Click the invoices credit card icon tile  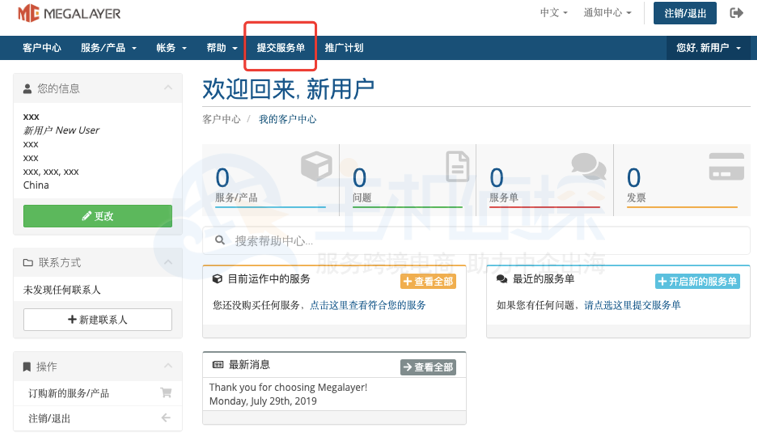pyautogui.click(x=725, y=167)
